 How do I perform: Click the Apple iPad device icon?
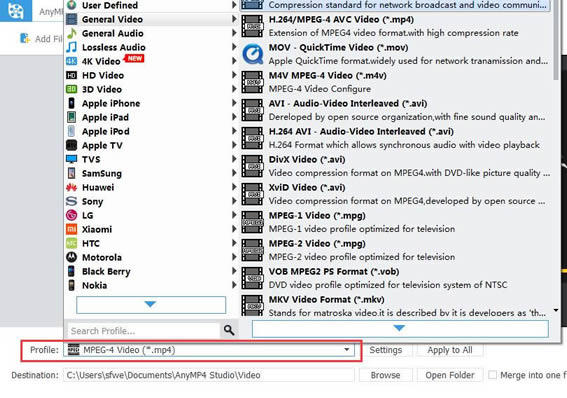(71, 117)
